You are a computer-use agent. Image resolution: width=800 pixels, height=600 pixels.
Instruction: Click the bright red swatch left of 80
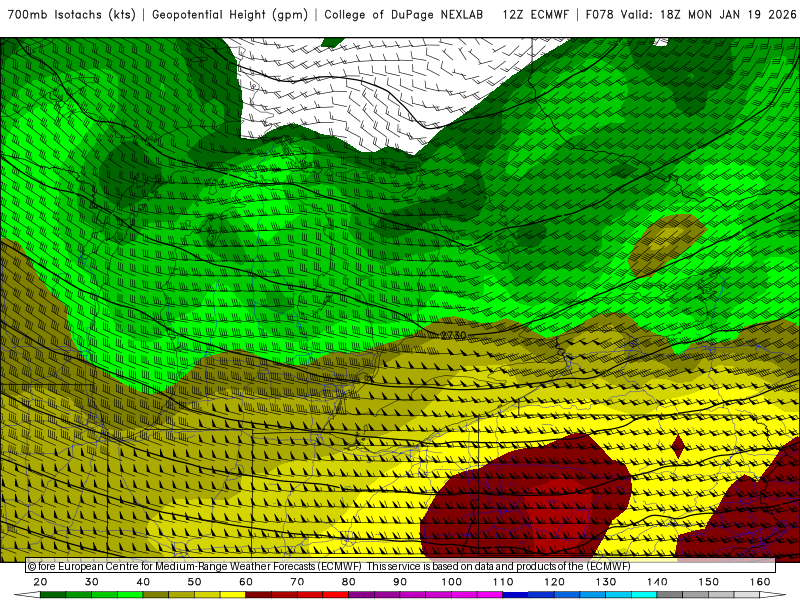[336, 595]
